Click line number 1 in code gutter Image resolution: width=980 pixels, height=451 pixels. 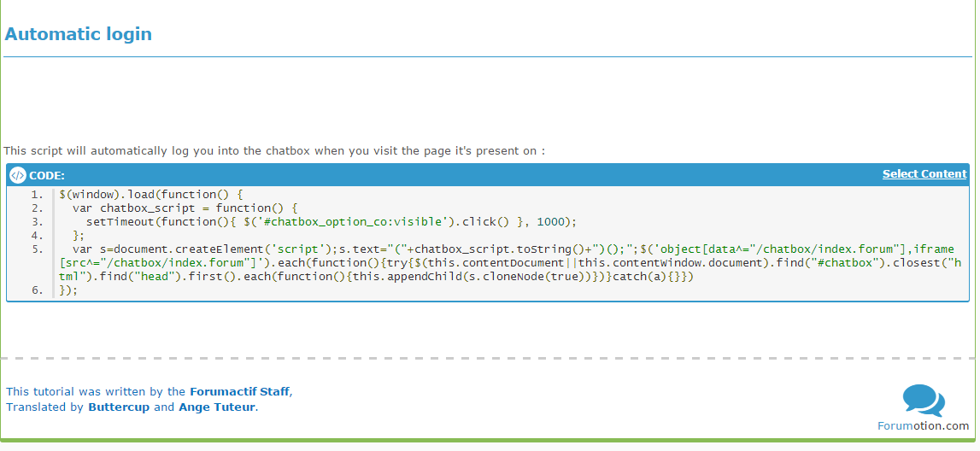37,195
